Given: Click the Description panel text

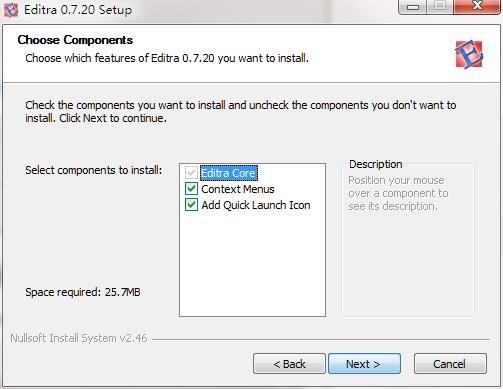Looking at the screenshot, I should tap(398, 193).
